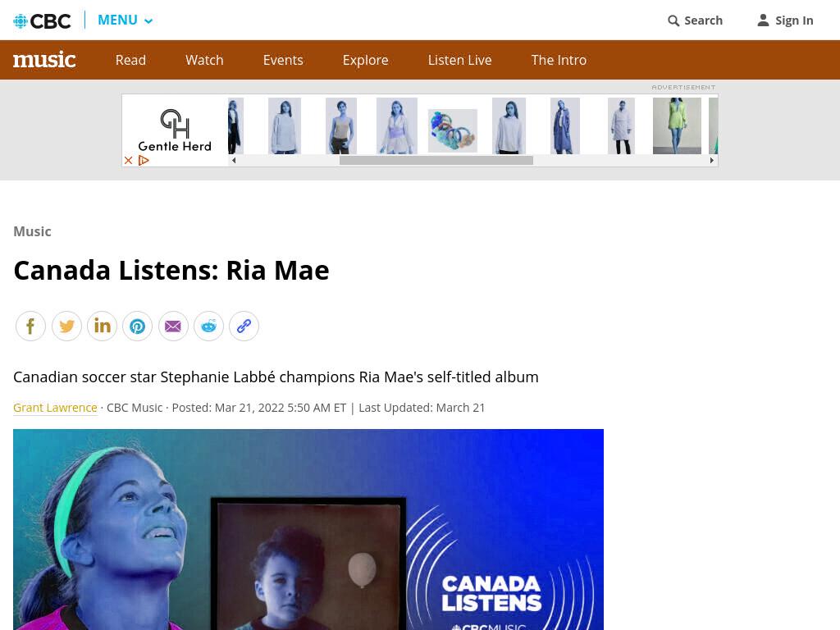
Task: Share article on Facebook
Action: [30, 326]
